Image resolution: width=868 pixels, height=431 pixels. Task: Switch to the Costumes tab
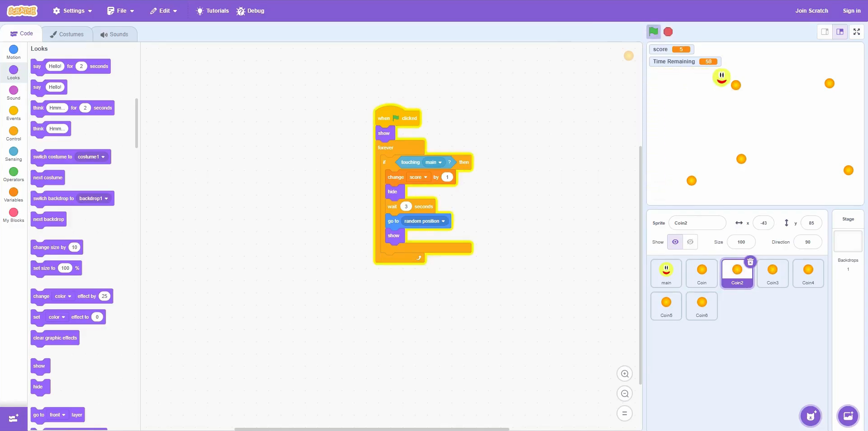point(67,34)
